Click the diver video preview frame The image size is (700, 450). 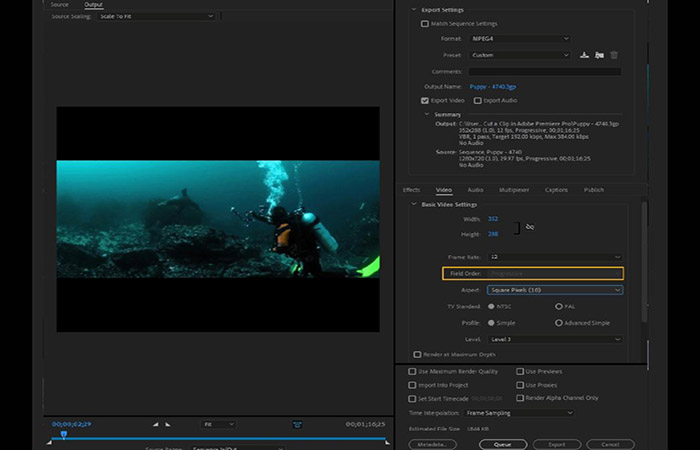218,219
